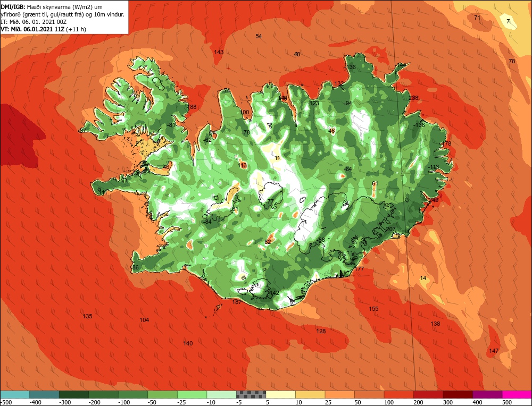The width and height of the screenshot is (532, 406).
Task: Click the magenta legend swatch after 500
Action: [x=517, y=394]
